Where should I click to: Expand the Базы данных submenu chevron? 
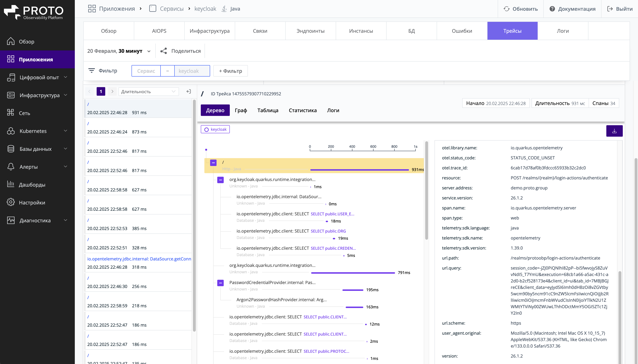[x=66, y=149]
